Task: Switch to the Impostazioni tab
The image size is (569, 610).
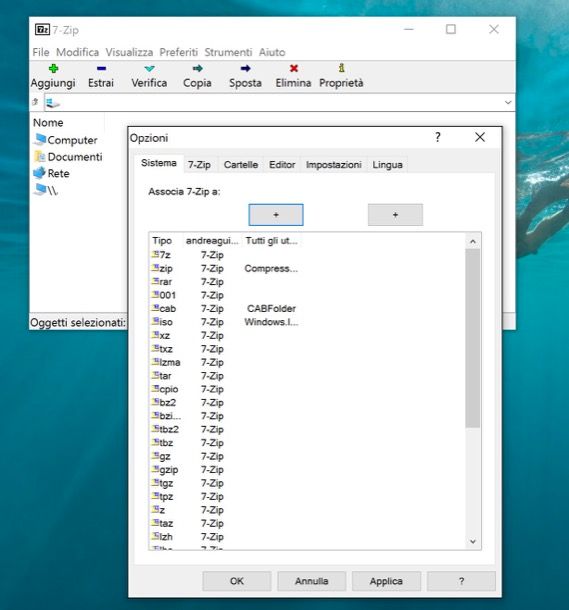Action: click(334, 165)
